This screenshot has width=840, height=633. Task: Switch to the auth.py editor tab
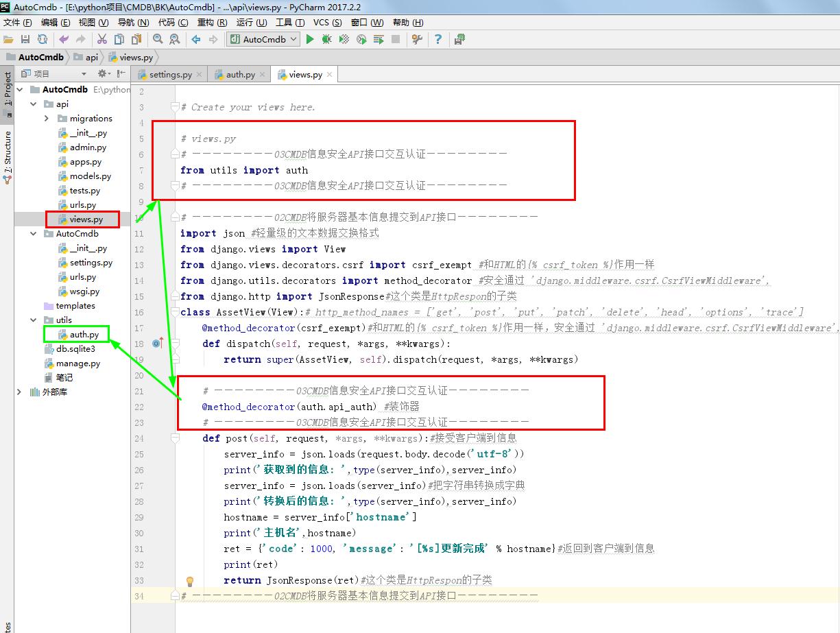240,75
